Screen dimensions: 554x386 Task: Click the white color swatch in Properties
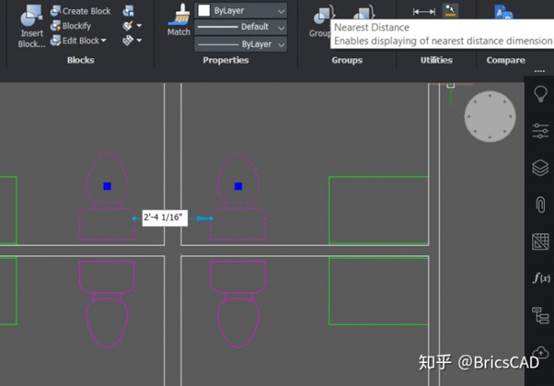[x=204, y=11]
